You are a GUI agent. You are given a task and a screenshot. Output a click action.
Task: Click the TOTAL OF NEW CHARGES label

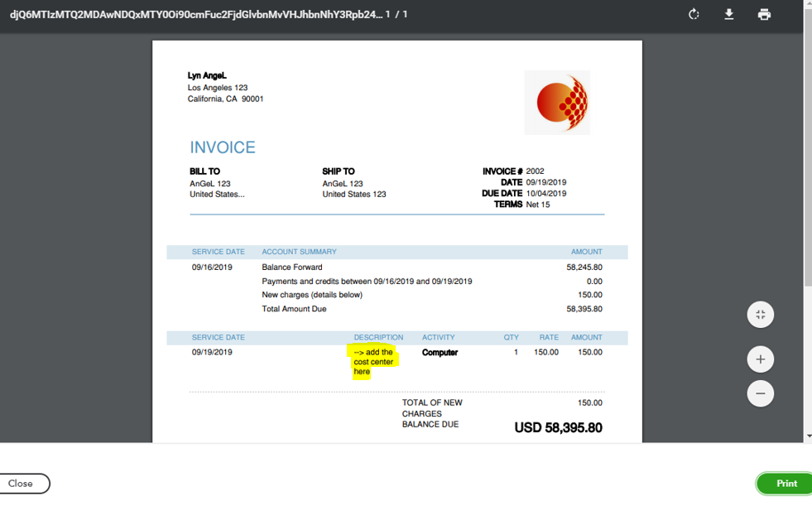432,408
